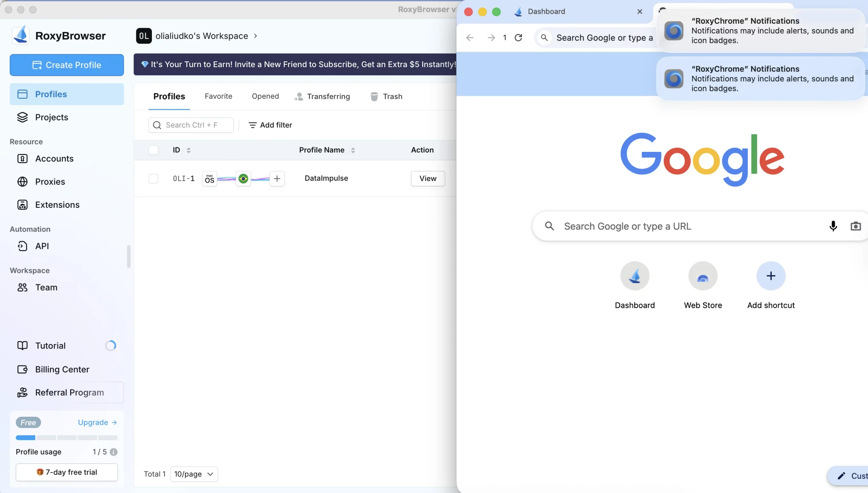Click the macOS icon in profile OLI-1
This screenshot has height=493, width=868.
209,179
